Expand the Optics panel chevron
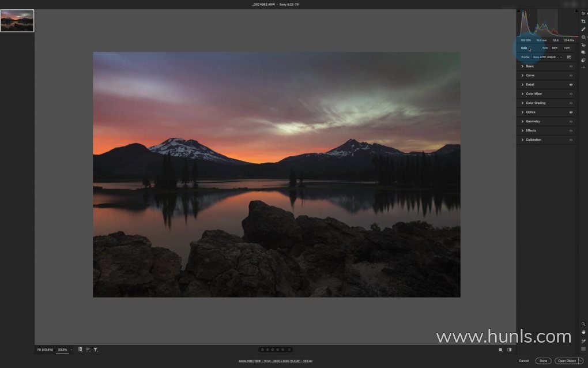 (522, 112)
